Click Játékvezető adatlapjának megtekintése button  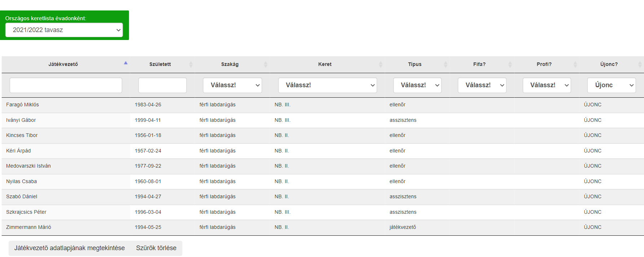tap(70, 248)
